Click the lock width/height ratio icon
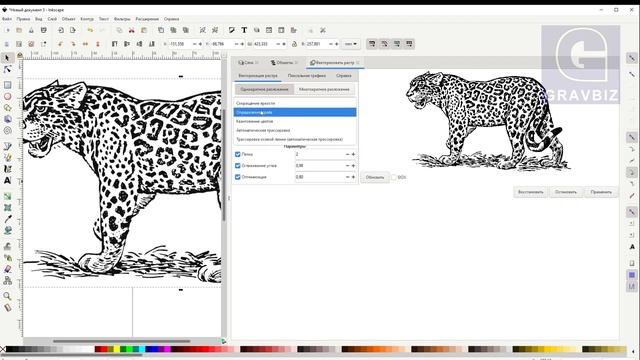The height and width of the screenshot is (360, 640). (294, 44)
